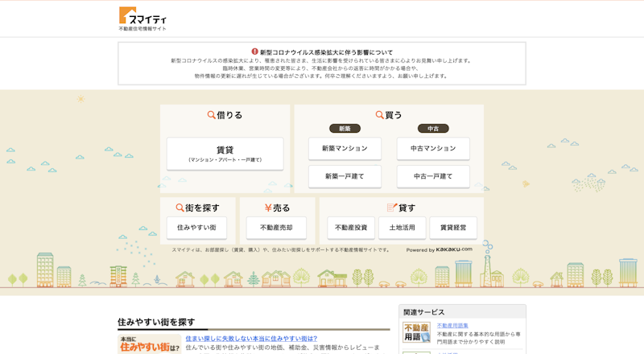This screenshot has width=644, height=354.
Task: Open 中古一戸建て listings
Action: pyautogui.click(x=433, y=176)
